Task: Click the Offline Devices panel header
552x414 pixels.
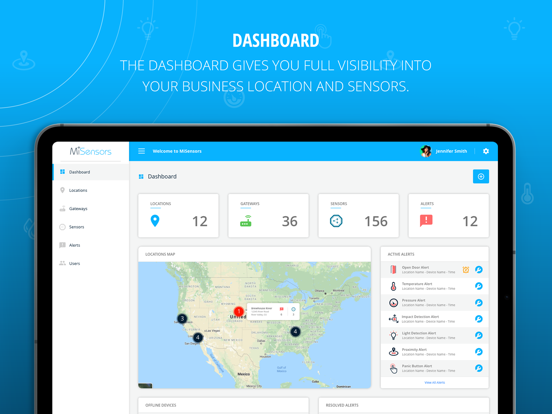Action: (x=223, y=405)
